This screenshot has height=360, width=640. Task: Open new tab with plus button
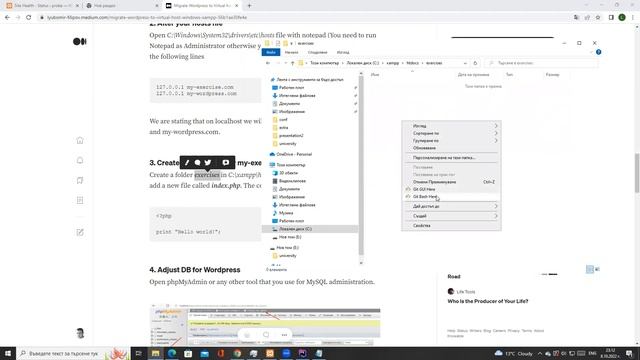pos(249,6)
